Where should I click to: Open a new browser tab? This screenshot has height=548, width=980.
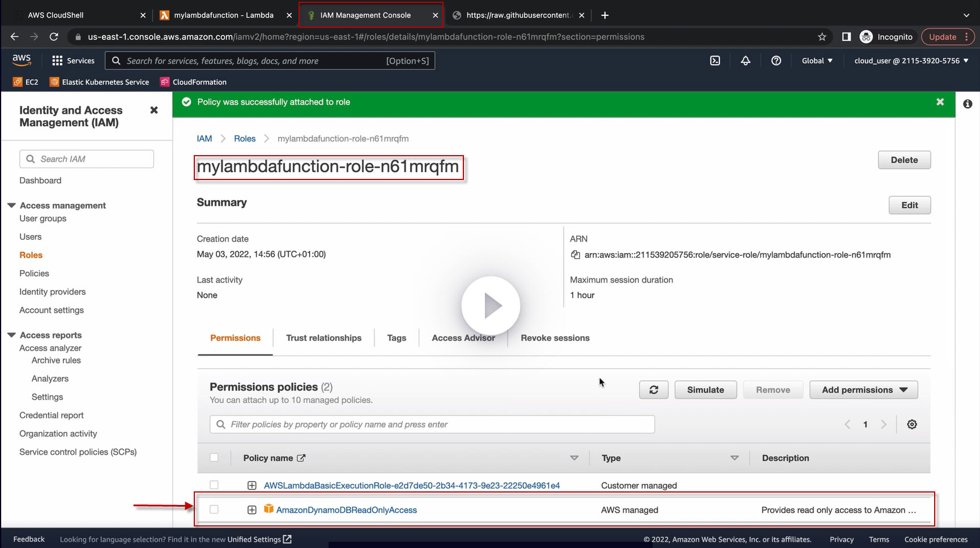tap(605, 15)
